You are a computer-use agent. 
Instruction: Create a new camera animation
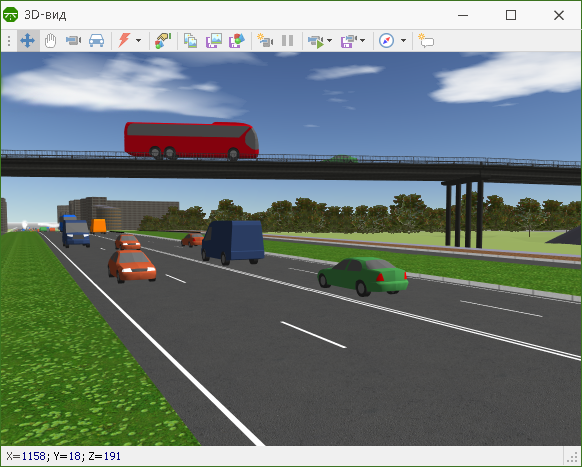265,40
